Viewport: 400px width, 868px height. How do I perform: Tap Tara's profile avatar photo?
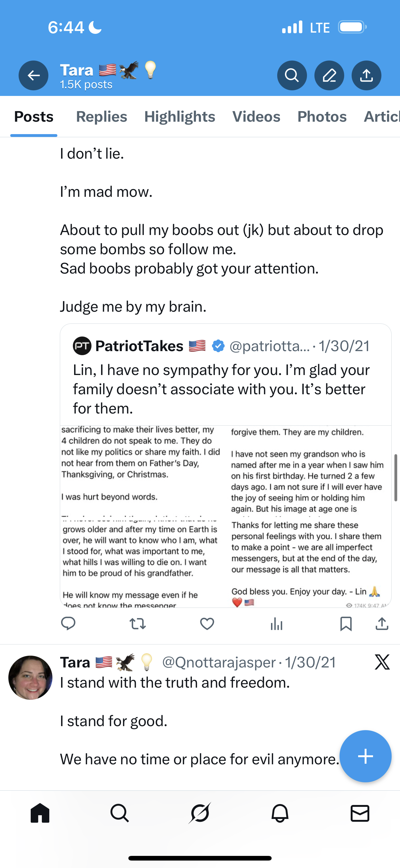(30, 677)
